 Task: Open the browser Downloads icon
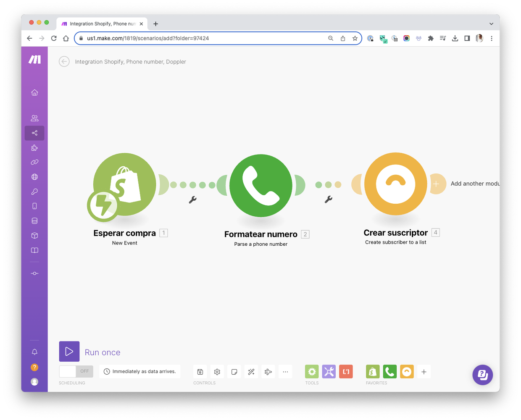click(455, 38)
